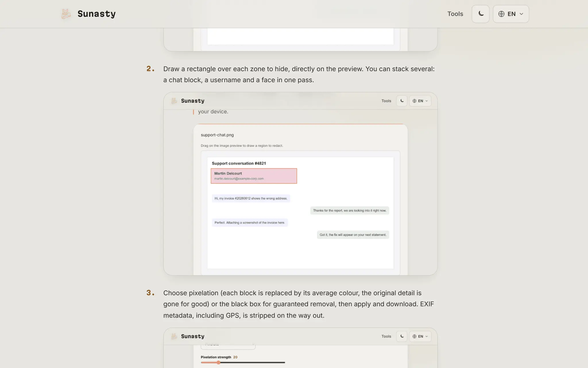Image resolution: width=588 pixels, height=368 pixels.
Task: Click the 'Support conversation #4821' heading
Action: (x=239, y=163)
